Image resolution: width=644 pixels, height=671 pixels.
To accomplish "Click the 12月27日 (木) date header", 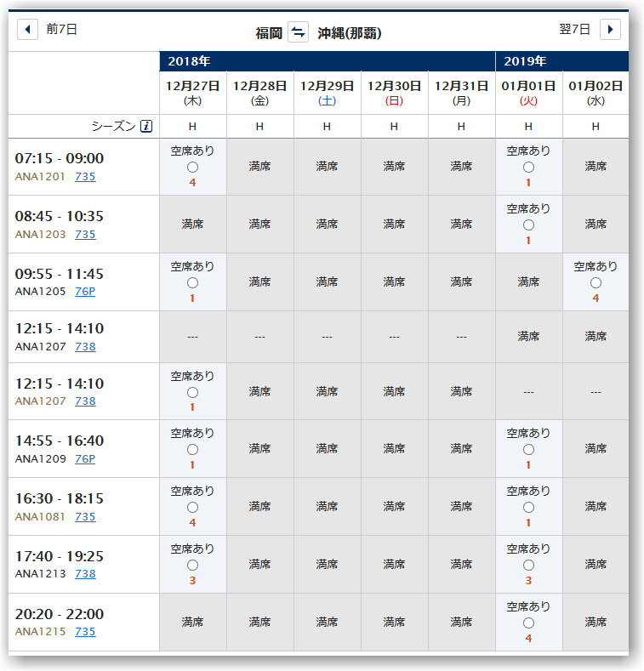I will (x=192, y=93).
